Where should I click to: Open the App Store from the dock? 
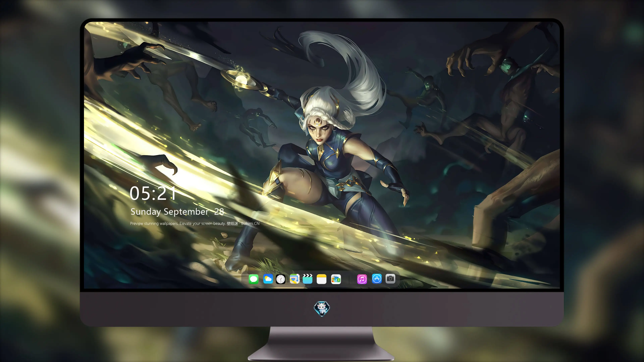click(377, 279)
